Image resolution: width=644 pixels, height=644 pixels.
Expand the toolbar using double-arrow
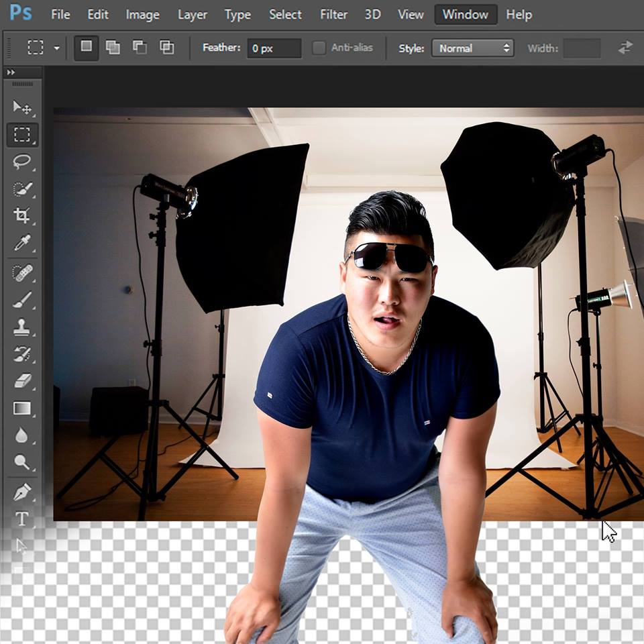11,72
